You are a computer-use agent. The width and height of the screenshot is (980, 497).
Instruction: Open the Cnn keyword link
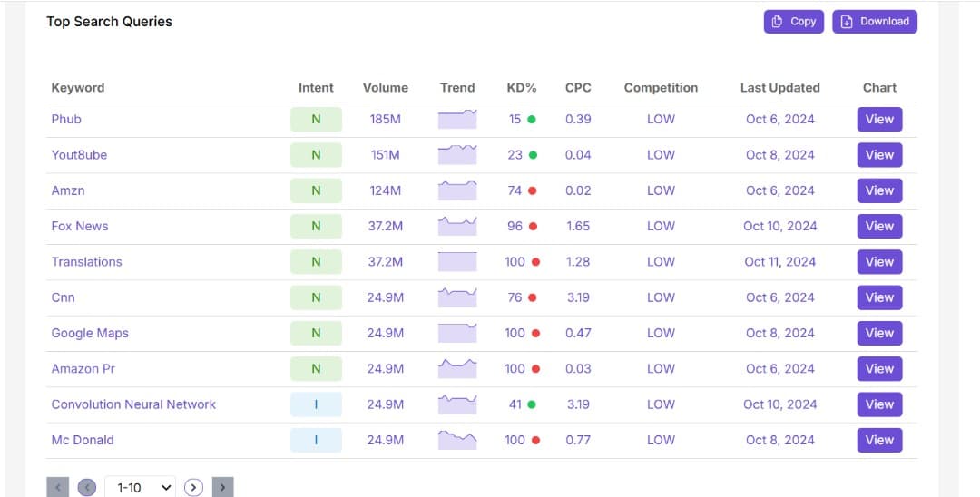click(64, 297)
